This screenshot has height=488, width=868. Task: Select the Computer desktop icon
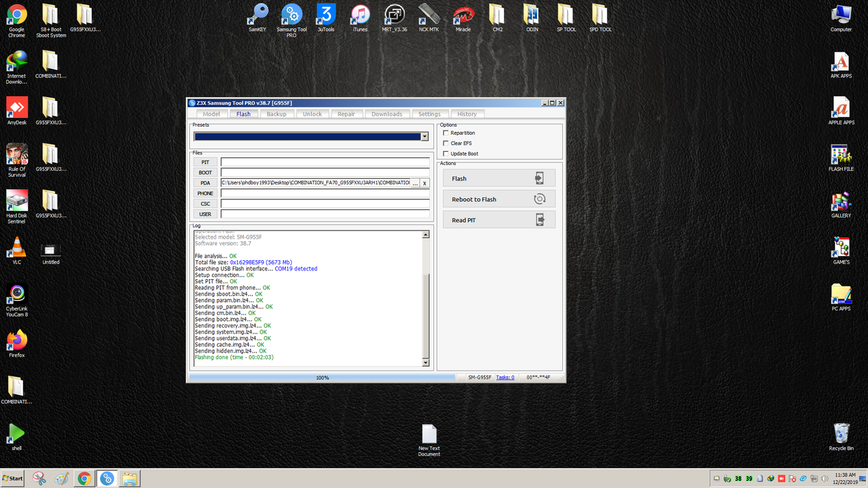pos(841,18)
